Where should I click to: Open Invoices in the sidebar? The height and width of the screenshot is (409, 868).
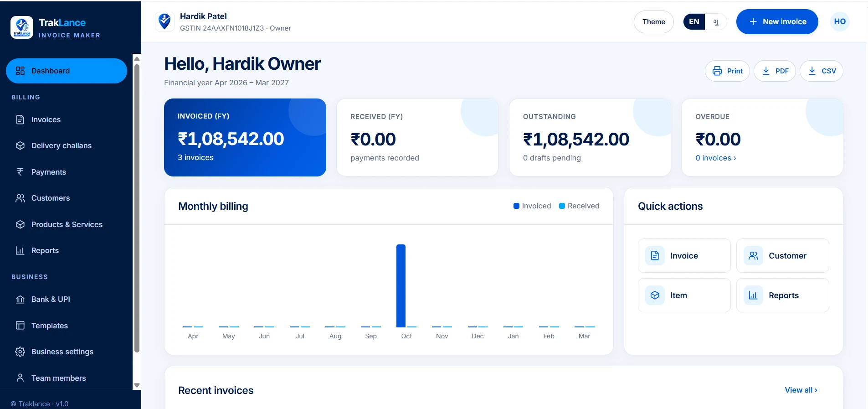click(x=67, y=119)
